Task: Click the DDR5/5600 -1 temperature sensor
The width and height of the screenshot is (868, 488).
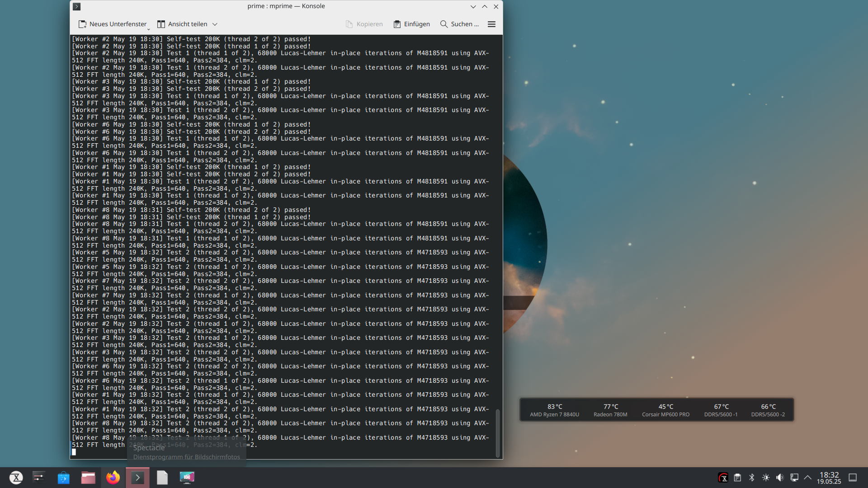Action: point(721,410)
